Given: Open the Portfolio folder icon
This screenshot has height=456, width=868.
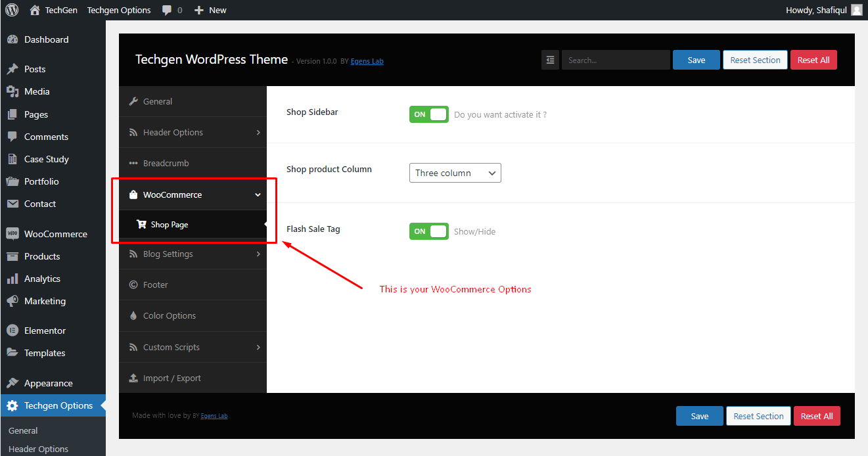Looking at the screenshot, I should tap(12, 181).
